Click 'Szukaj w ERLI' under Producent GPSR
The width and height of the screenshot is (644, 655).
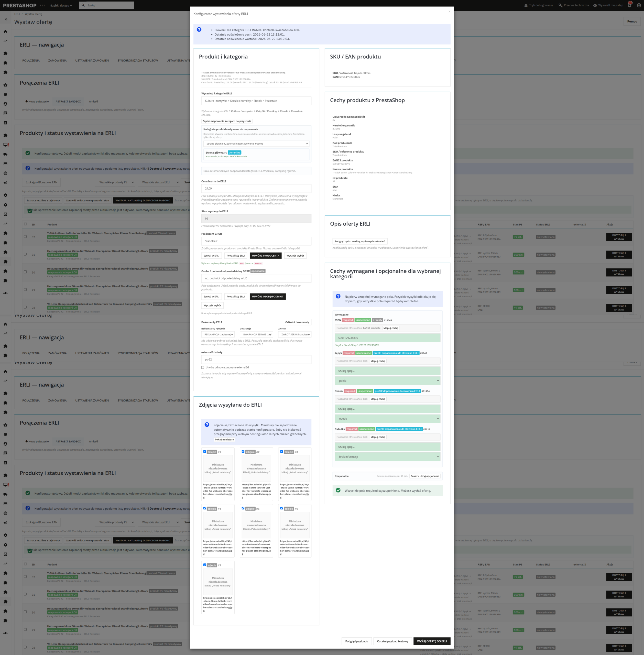pyautogui.click(x=211, y=256)
